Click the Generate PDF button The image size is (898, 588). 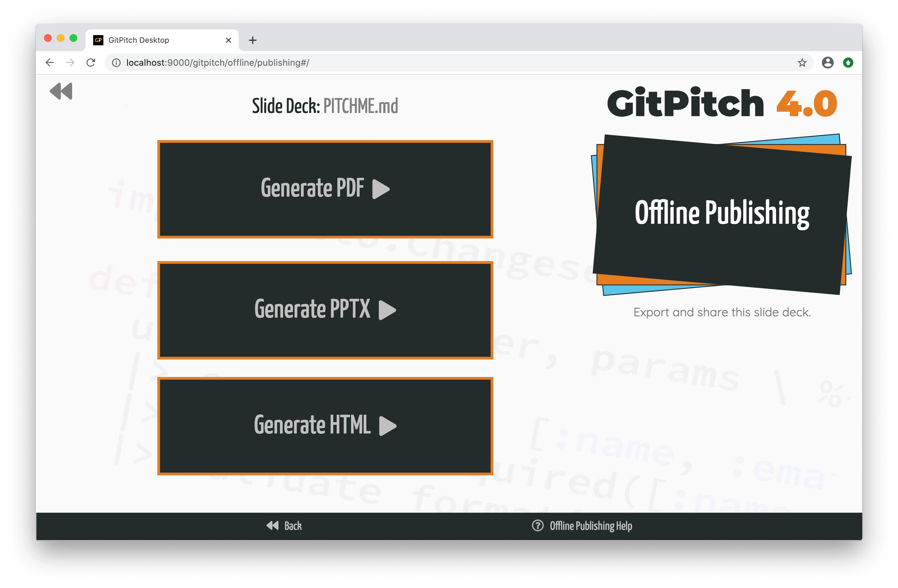[x=326, y=189]
